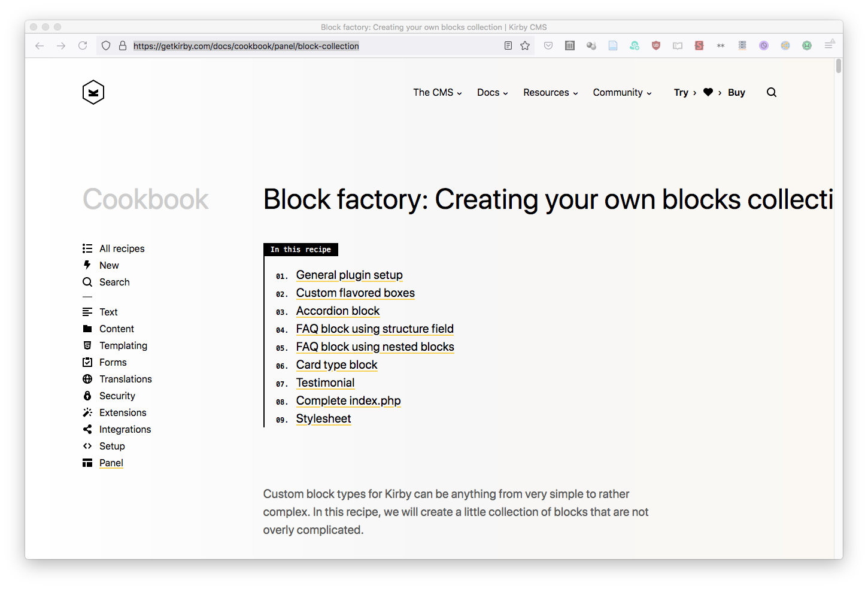The image size is (868, 589).
Task: Click the padlock site info icon
Action: coord(123,45)
